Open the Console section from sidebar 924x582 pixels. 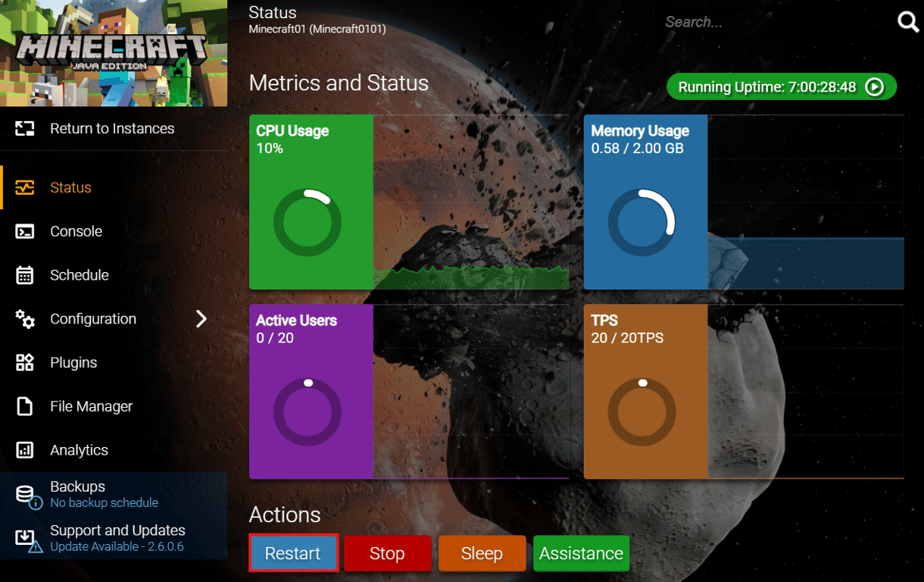[76, 231]
